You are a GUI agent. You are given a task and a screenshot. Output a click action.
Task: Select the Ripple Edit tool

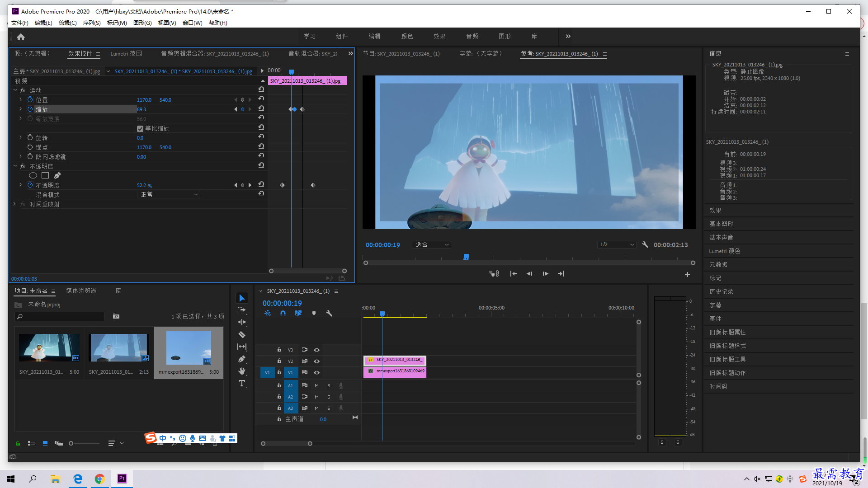click(x=242, y=322)
